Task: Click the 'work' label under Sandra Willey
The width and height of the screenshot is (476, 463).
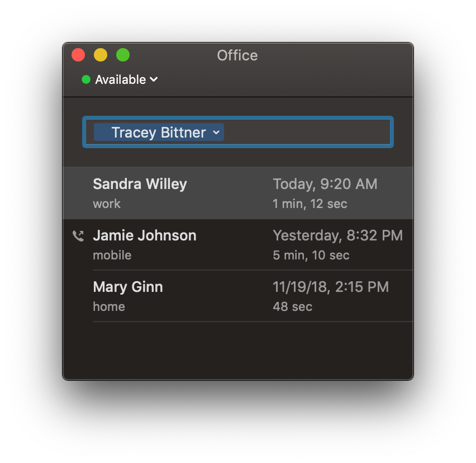Action: (107, 204)
